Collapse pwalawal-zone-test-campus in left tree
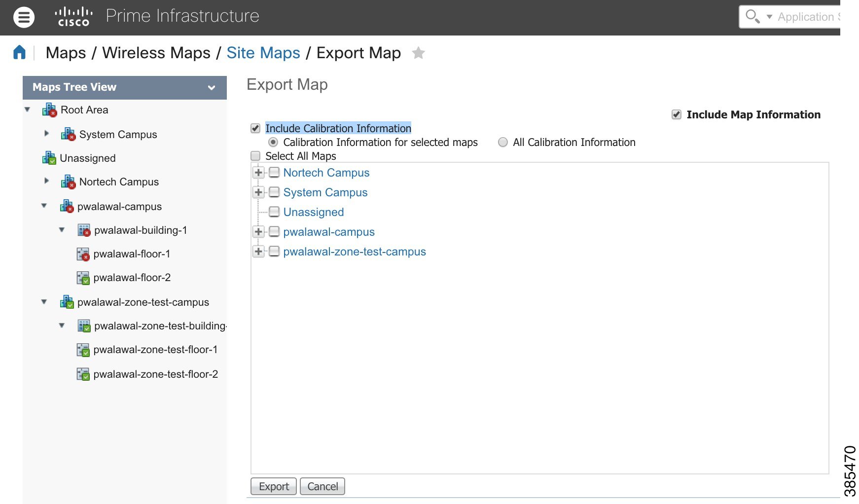Image resolution: width=859 pixels, height=504 pixels. click(x=44, y=301)
